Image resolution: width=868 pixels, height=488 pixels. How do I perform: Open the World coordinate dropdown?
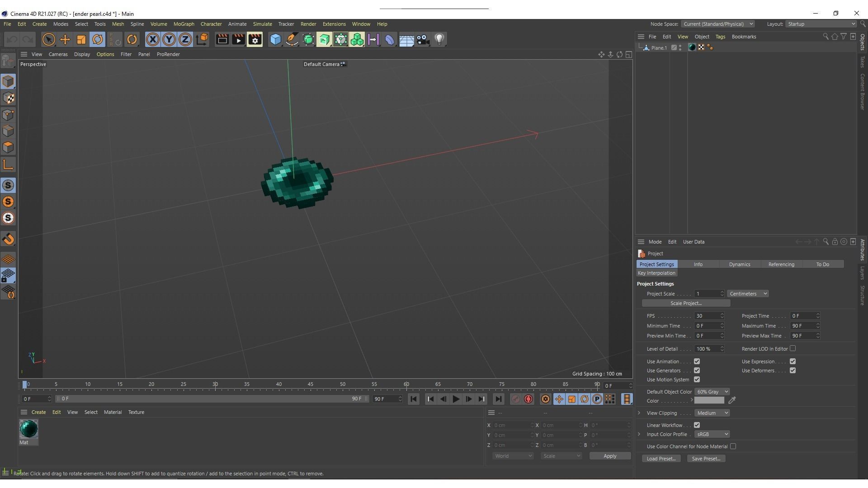[x=513, y=456]
